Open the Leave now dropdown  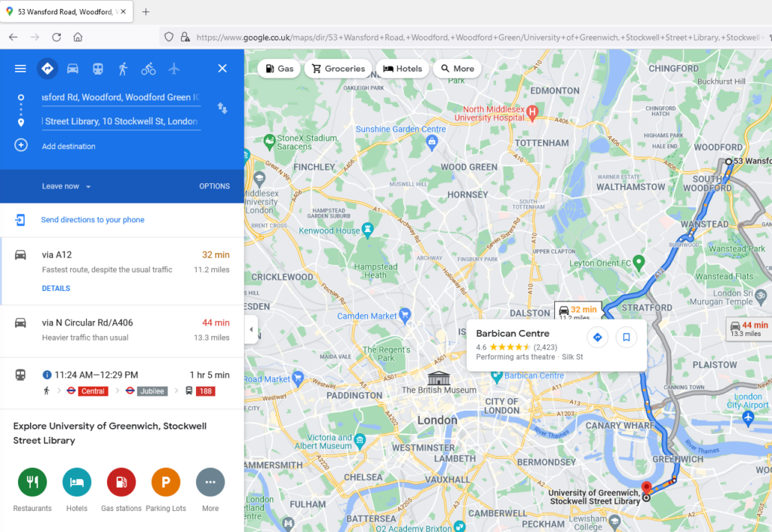click(x=66, y=186)
